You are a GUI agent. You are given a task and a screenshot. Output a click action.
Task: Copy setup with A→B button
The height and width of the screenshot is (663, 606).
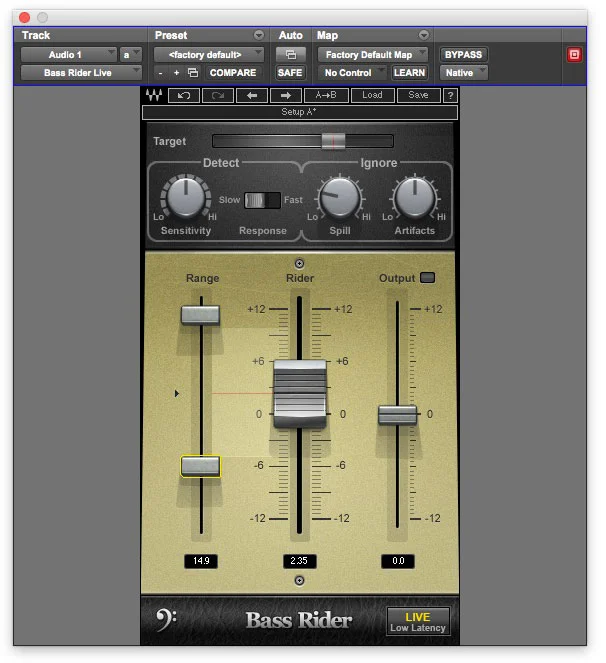coord(326,96)
